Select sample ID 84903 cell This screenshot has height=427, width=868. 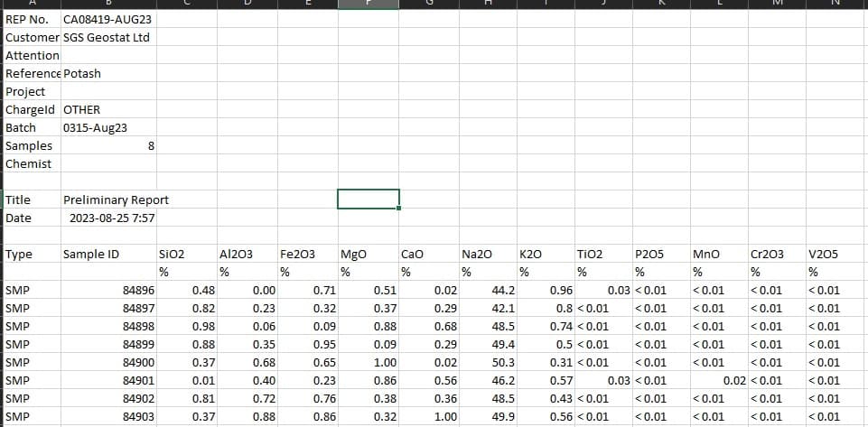[108, 416]
